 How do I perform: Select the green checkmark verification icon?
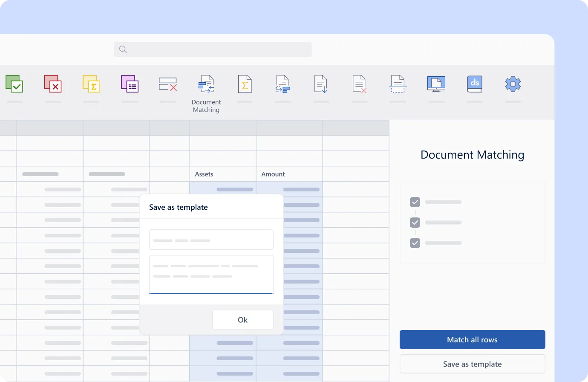pyautogui.click(x=14, y=84)
